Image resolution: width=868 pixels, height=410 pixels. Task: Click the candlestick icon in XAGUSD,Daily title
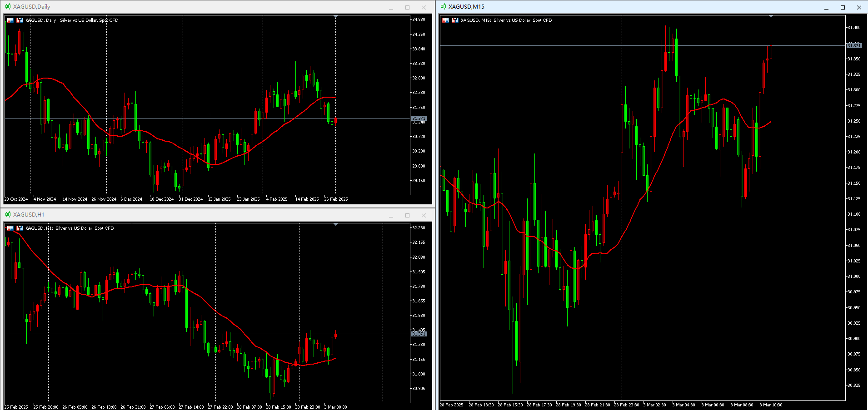(8, 7)
